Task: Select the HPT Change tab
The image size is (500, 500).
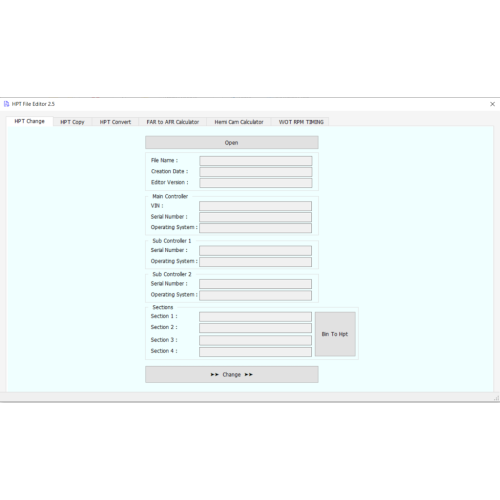Action: click(x=29, y=121)
